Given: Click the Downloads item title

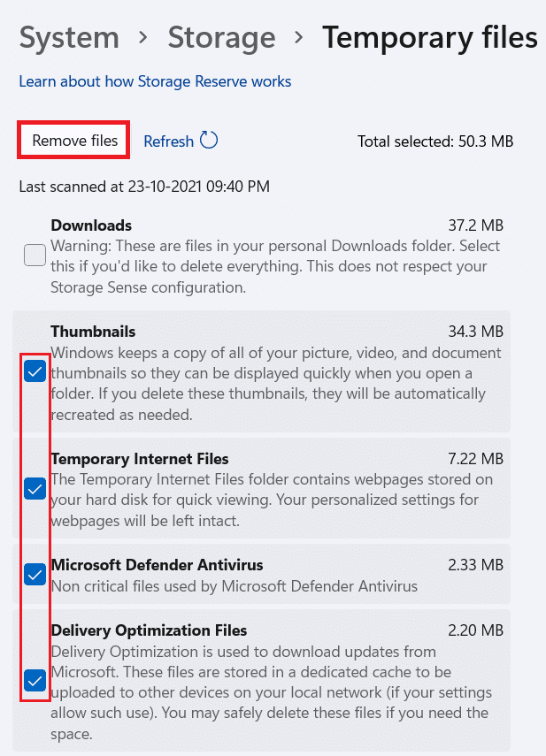Looking at the screenshot, I should pos(91,225).
